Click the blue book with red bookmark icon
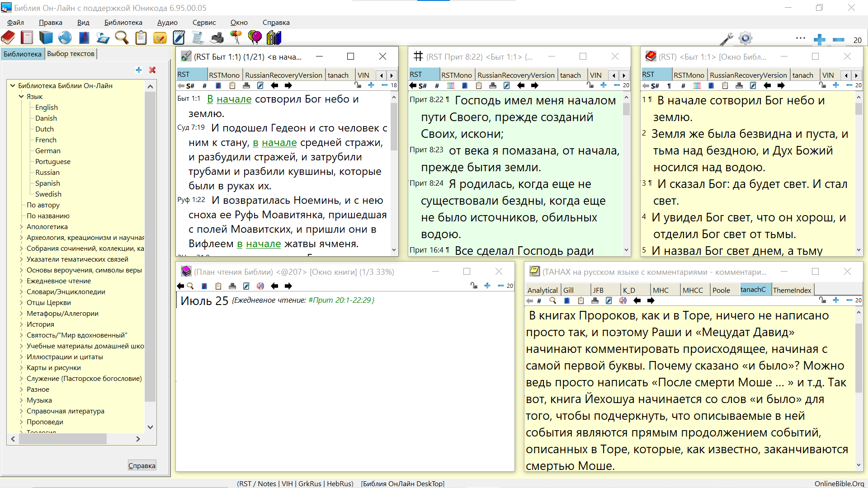Image resolution: width=868 pixels, height=488 pixels. 84,38
